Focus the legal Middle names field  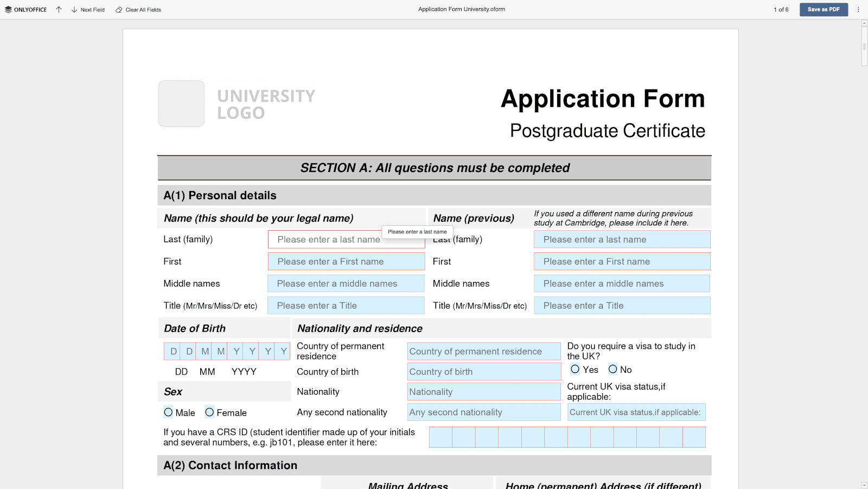pyautogui.click(x=346, y=284)
